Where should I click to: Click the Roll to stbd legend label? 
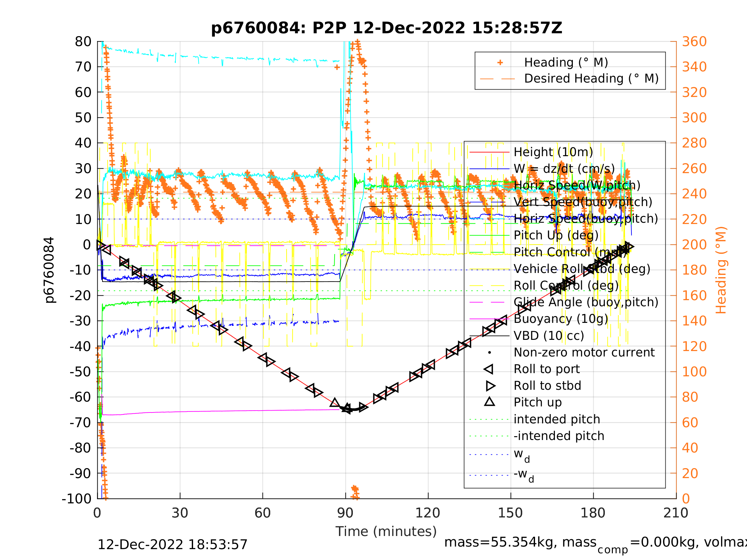(x=548, y=386)
